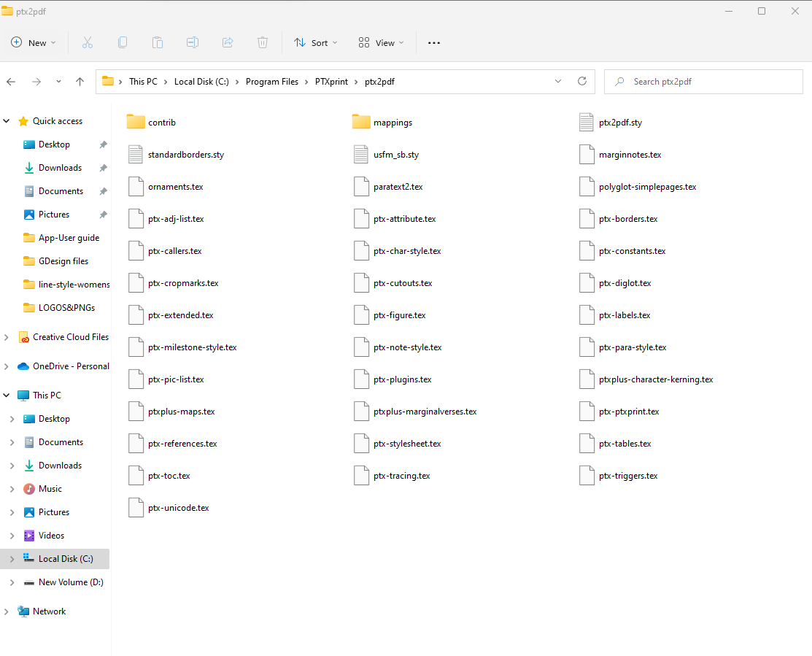Click the Share icon in the toolbar

point(228,42)
